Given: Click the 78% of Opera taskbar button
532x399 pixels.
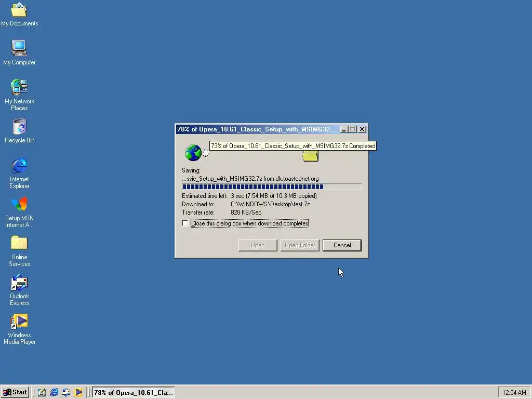Looking at the screenshot, I should (134, 392).
